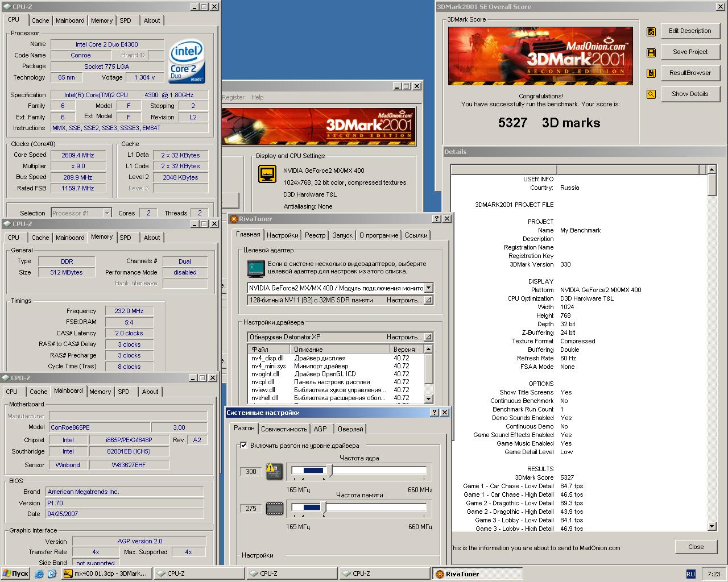This screenshot has width=728, height=582.
Task: Open the Processor #1 selection dropdown
Action: (x=107, y=213)
